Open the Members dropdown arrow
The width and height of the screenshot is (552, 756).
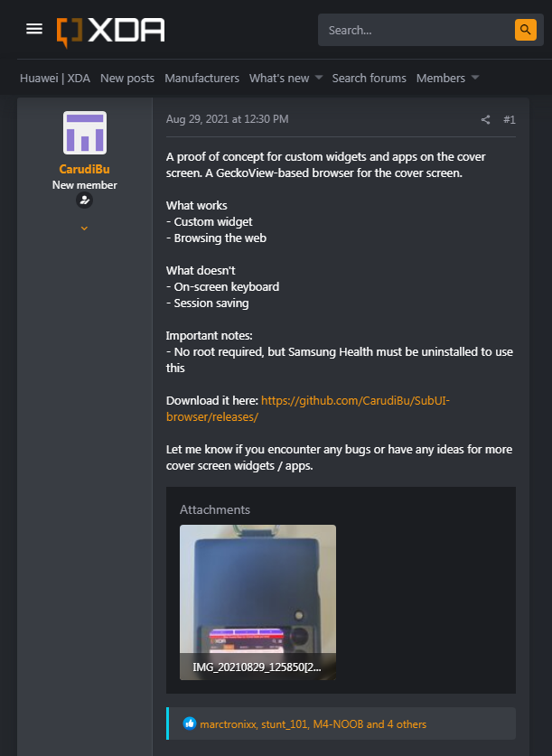click(x=475, y=78)
